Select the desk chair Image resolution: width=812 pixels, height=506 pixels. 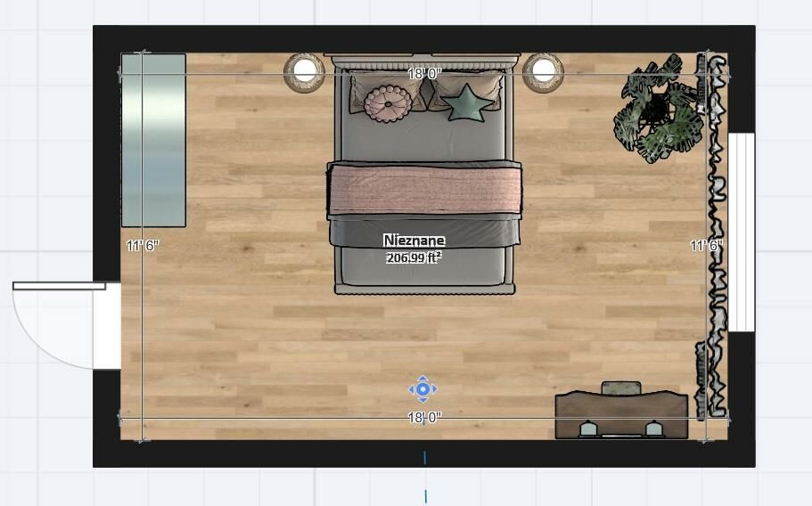[x=621, y=388]
